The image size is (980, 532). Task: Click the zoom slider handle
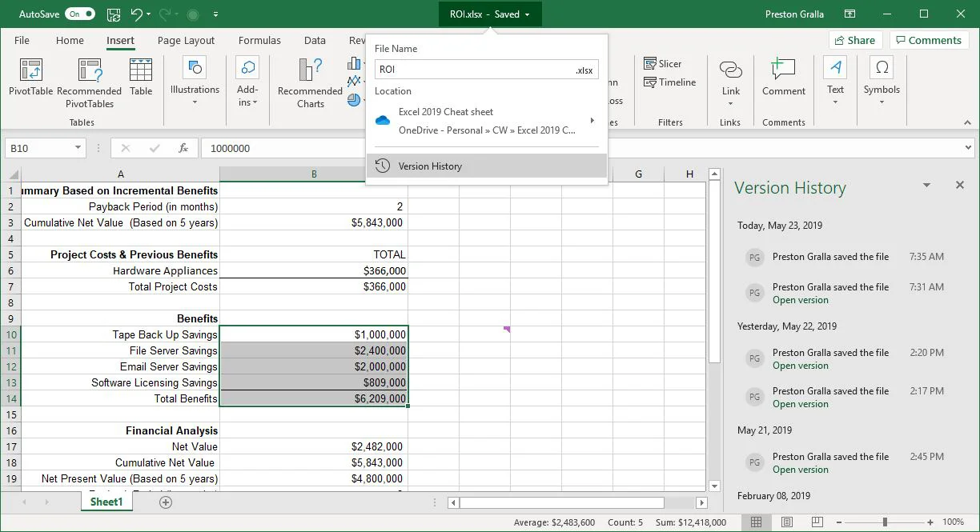(x=885, y=522)
